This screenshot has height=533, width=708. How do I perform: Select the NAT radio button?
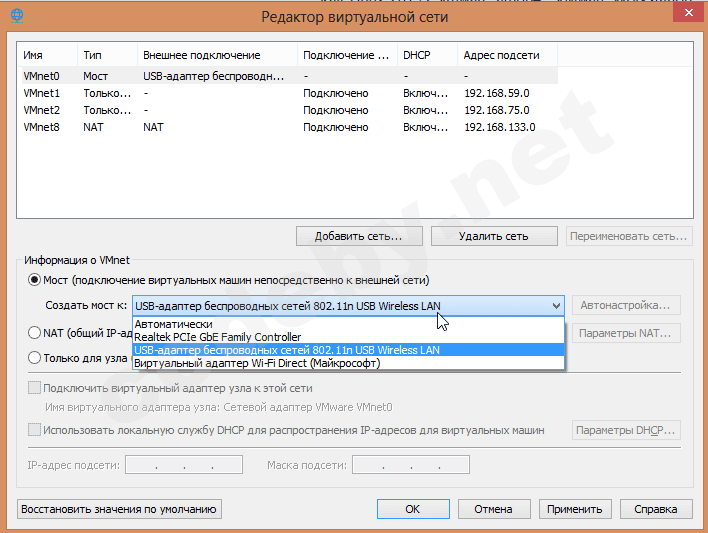[34, 333]
